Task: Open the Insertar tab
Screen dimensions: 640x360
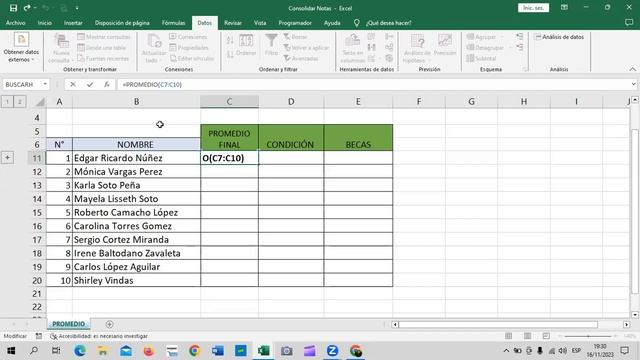Action: 73,23
